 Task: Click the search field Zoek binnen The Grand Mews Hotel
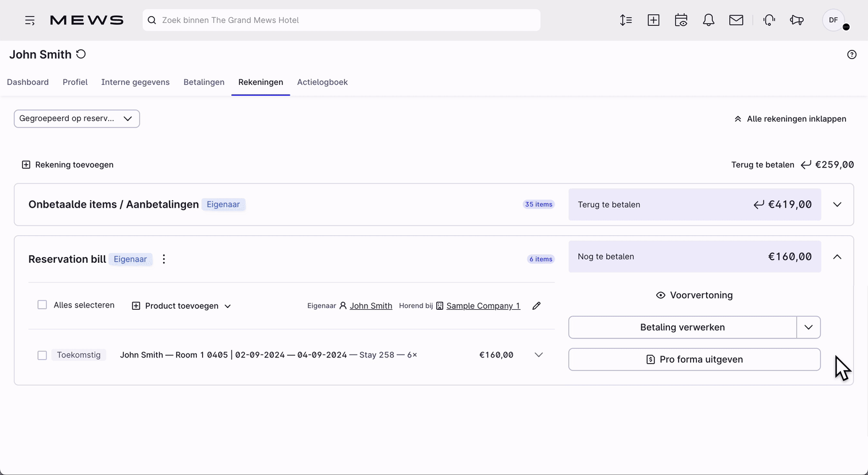(342, 20)
